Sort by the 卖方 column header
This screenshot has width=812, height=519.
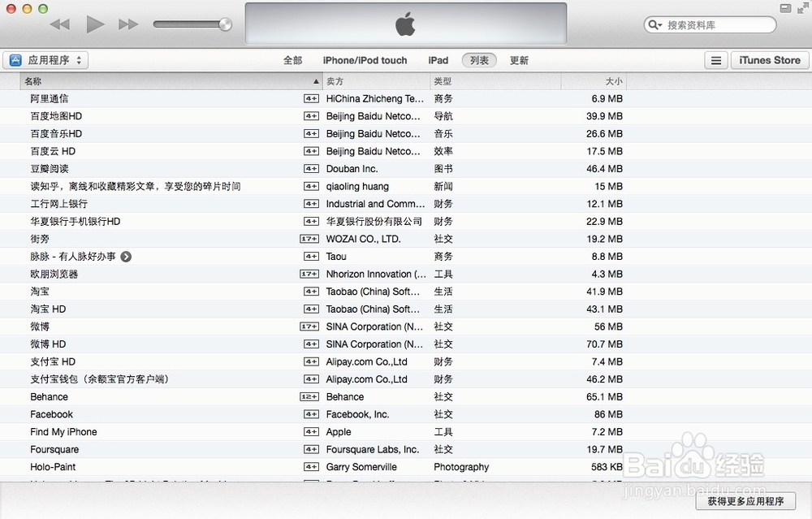(x=377, y=81)
